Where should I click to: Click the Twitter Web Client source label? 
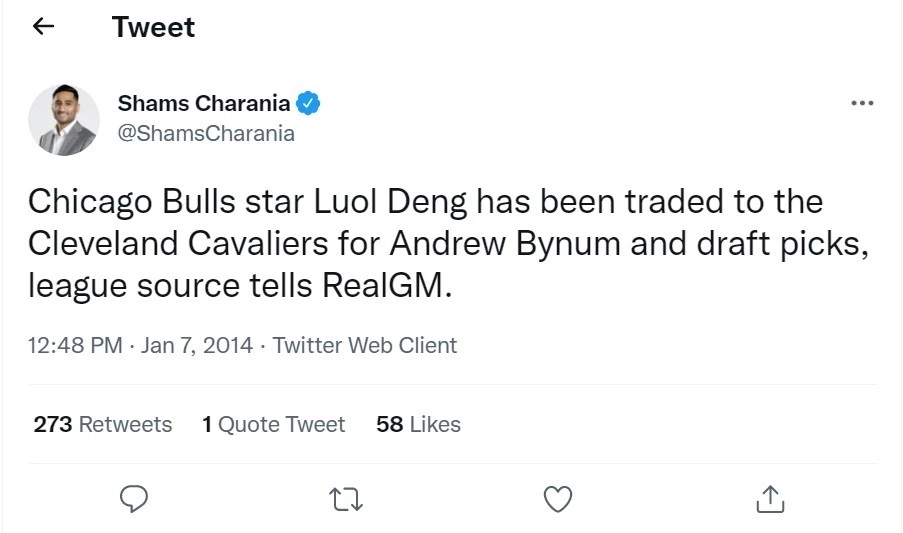[365, 346]
